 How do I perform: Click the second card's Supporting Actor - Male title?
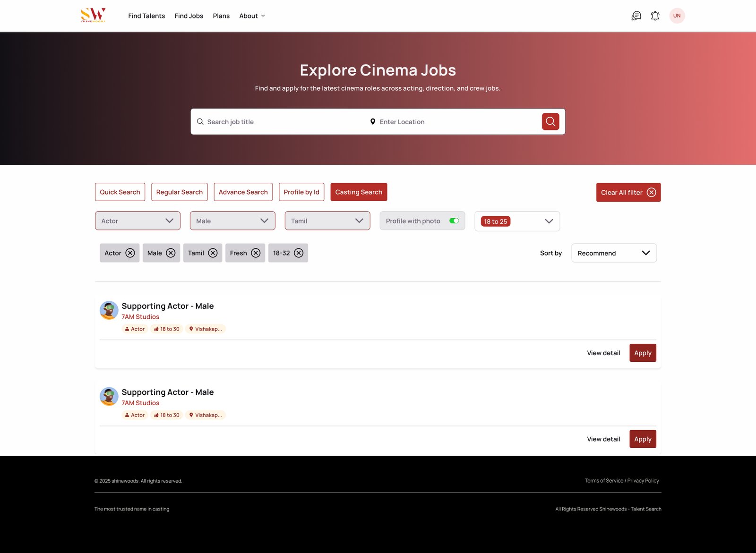coord(168,392)
